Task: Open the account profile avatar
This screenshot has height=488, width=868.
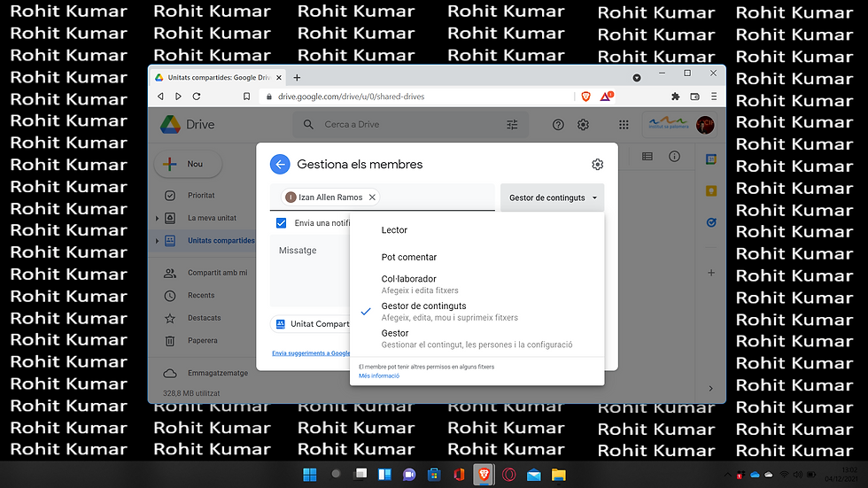Action: pos(705,125)
